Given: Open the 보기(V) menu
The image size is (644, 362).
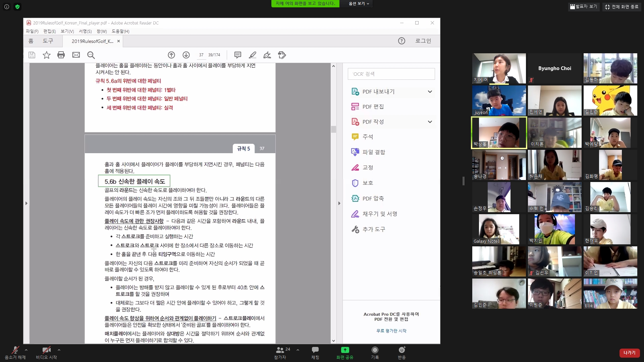Looking at the screenshot, I should click(x=67, y=31).
